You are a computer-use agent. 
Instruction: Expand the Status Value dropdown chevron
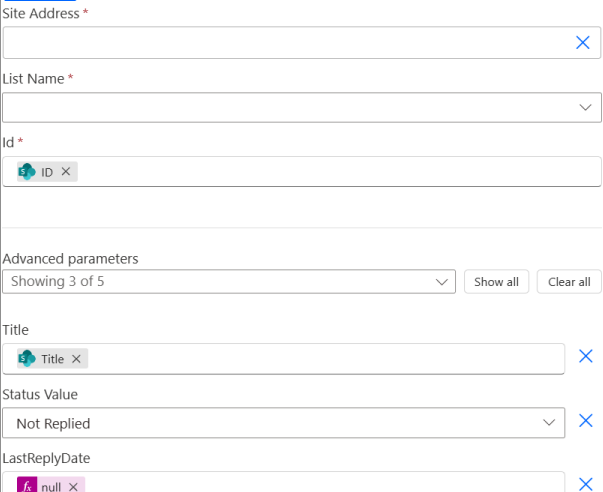pyautogui.click(x=549, y=423)
